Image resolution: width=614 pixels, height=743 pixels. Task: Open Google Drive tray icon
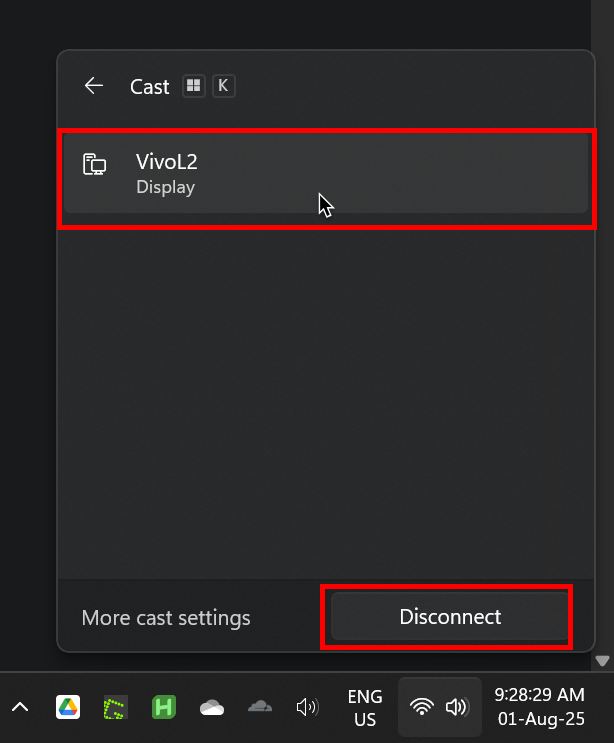click(x=68, y=707)
